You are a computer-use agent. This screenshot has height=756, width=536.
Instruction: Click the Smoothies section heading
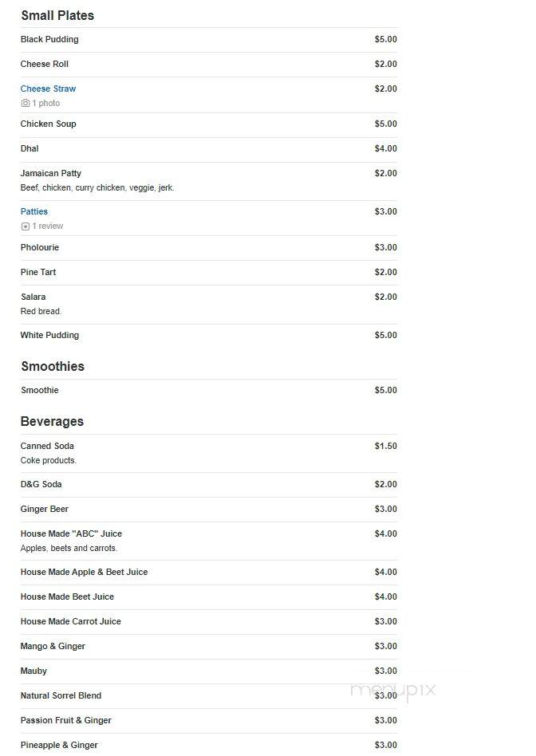tap(53, 366)
